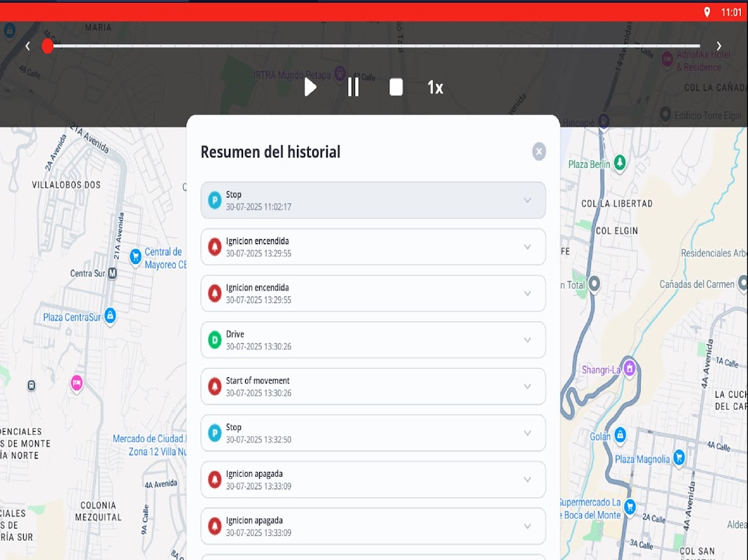The height and width of the screenshot is (560, 748).
Task: Click the red alert icon of second Ignicion apagada
Action: [x=215, y=526]
